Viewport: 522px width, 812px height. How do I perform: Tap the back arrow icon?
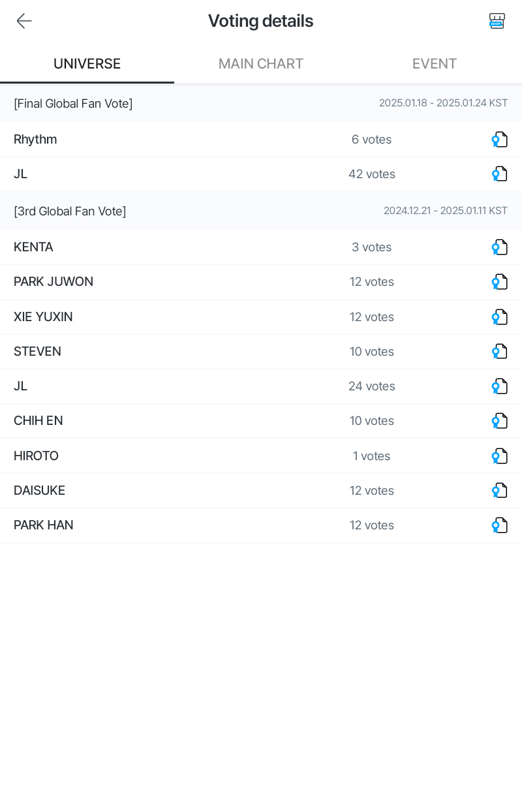click(24, 21)
